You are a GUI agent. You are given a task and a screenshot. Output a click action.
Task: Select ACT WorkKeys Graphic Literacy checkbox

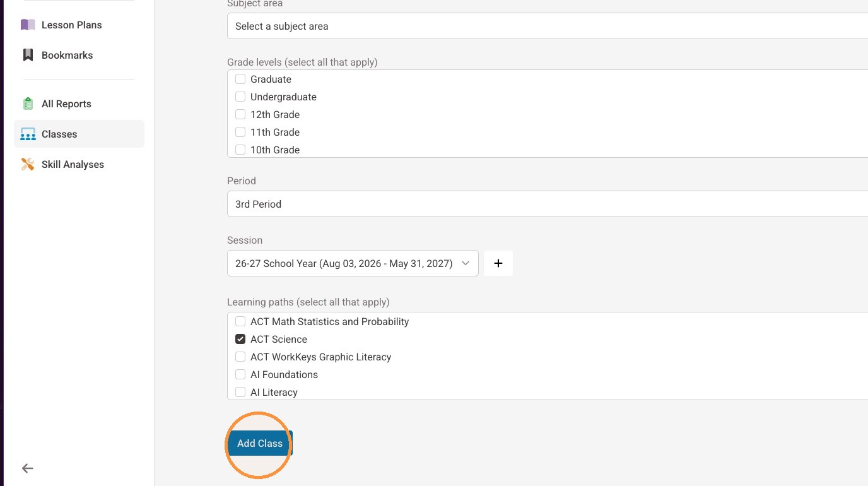240,357
